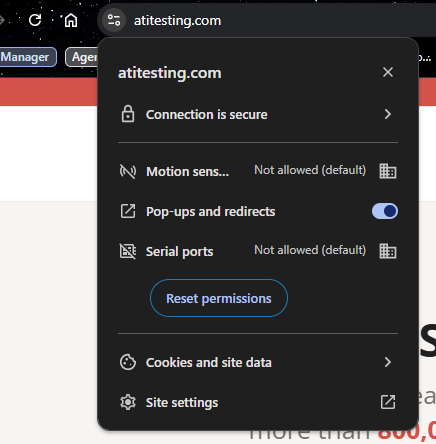Click the managed-policy building icon for Motion sensors
Image resolution: width=436 pixels, height=444 pixels.
pos(388,171)
